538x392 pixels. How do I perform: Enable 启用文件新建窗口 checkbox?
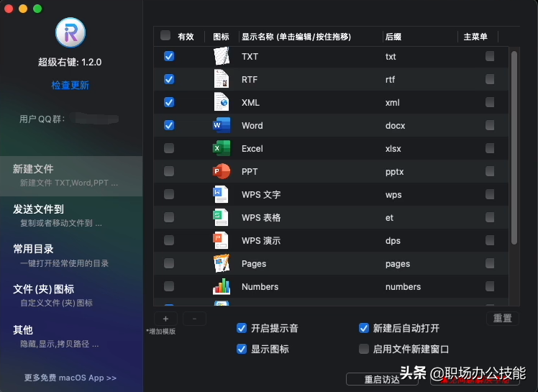coord(364,349)
